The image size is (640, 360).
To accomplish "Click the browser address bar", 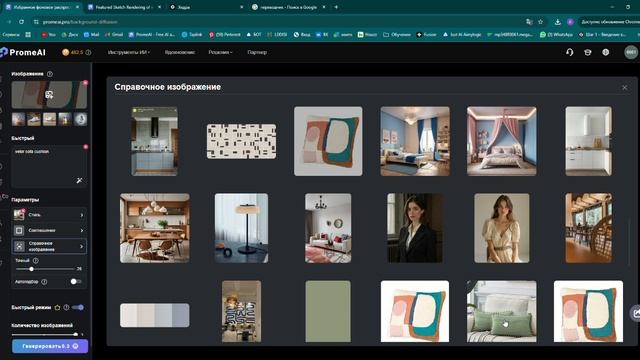I will pyautogui.click(x=278, y=22).
